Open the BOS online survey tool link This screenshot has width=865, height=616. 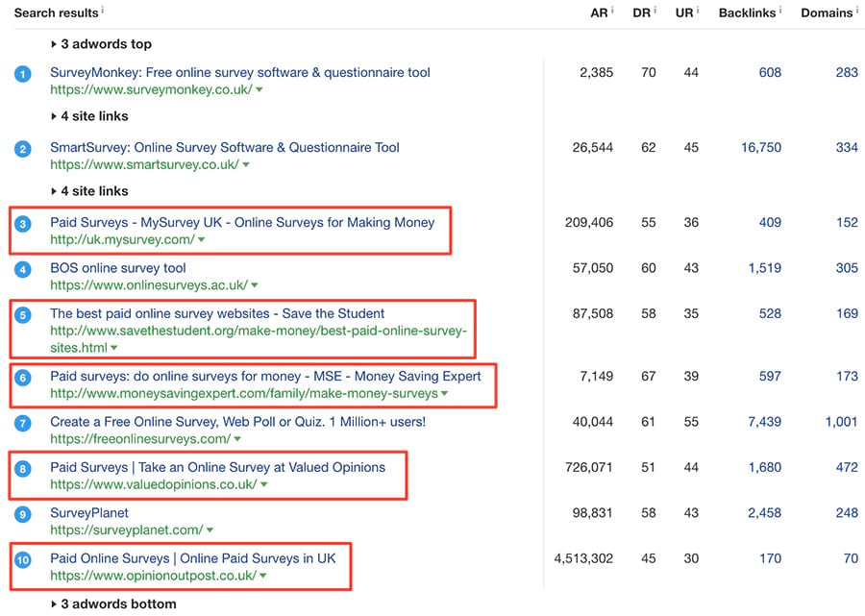click(117, 268)
